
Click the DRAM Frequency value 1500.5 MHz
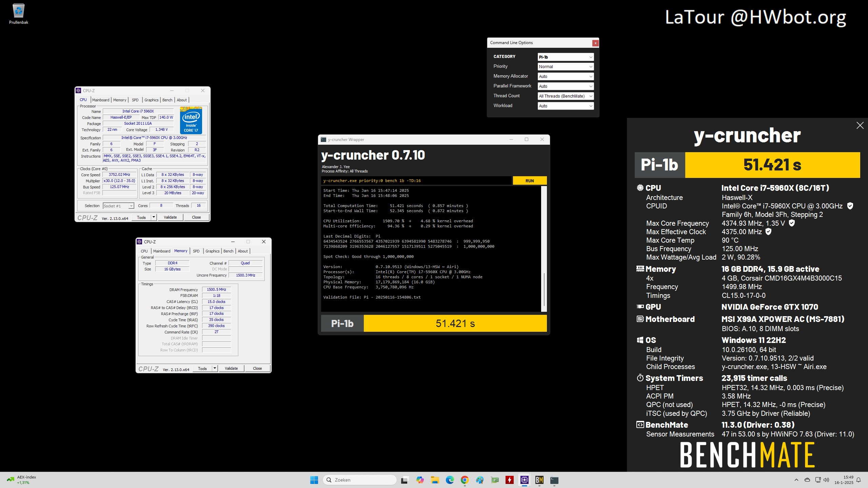(x=216, y=290)
